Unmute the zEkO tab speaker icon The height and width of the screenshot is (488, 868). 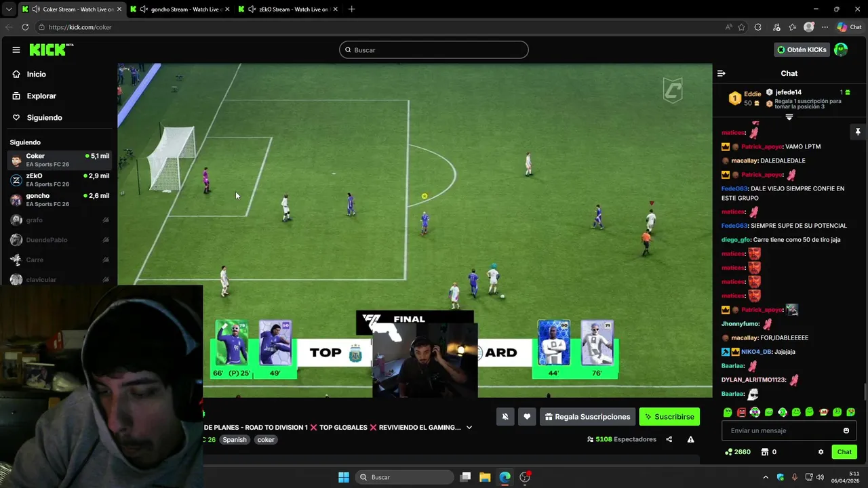pyautogui.click(x=252, y=9)
